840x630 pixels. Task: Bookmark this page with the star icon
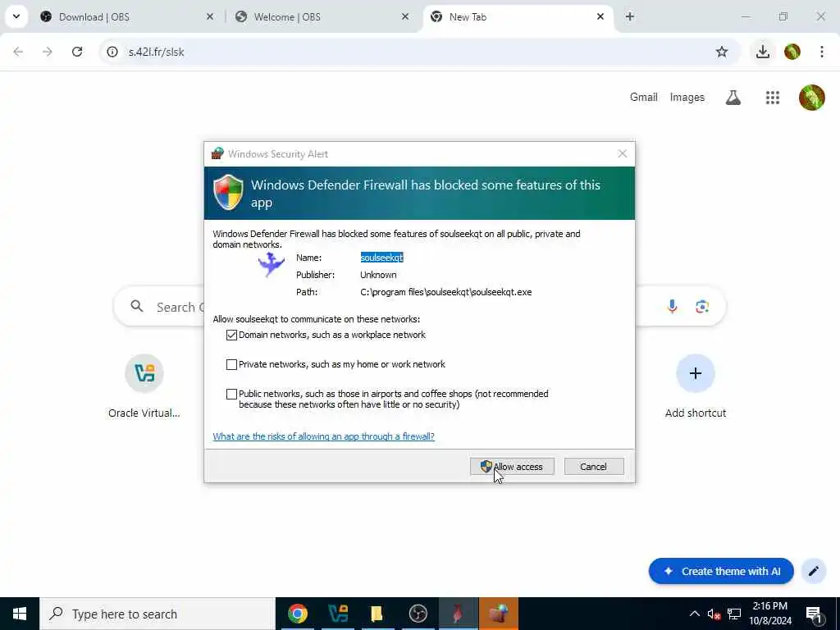pos(722,52)
